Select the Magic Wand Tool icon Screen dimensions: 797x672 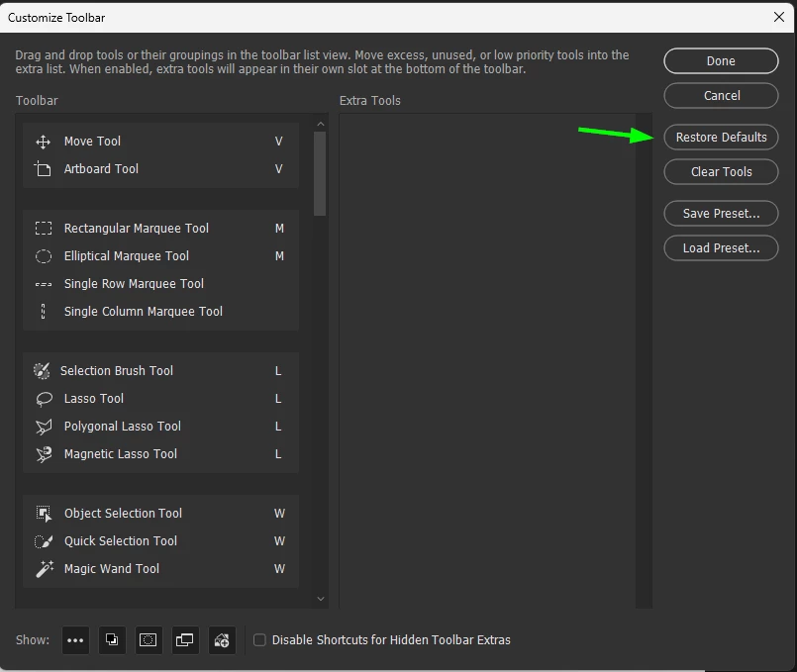tap(45, 569)
